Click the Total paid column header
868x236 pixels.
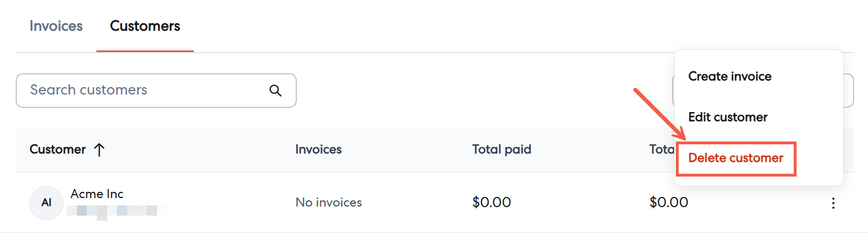(502, 150)
